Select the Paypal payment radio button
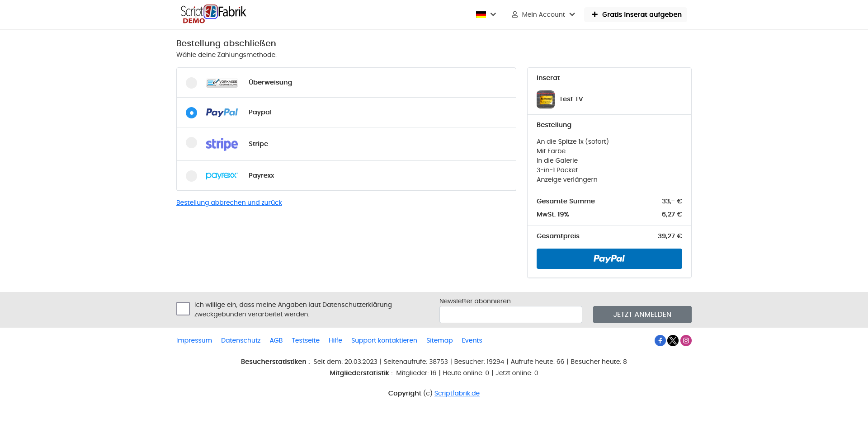Viewport: 868px width, 428px height. tap(191, 113)
